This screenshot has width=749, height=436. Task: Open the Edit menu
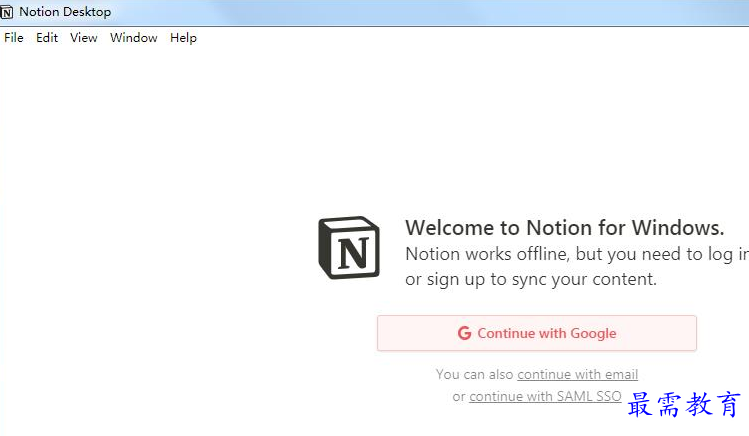tap(47, 38)
